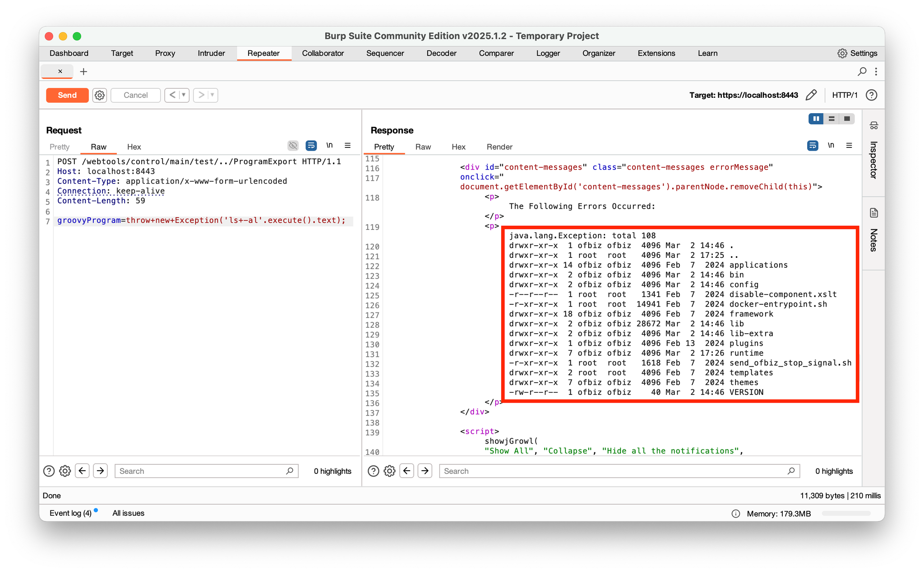
Task: Open the Dashboard tab
Action: coord(69,53)
